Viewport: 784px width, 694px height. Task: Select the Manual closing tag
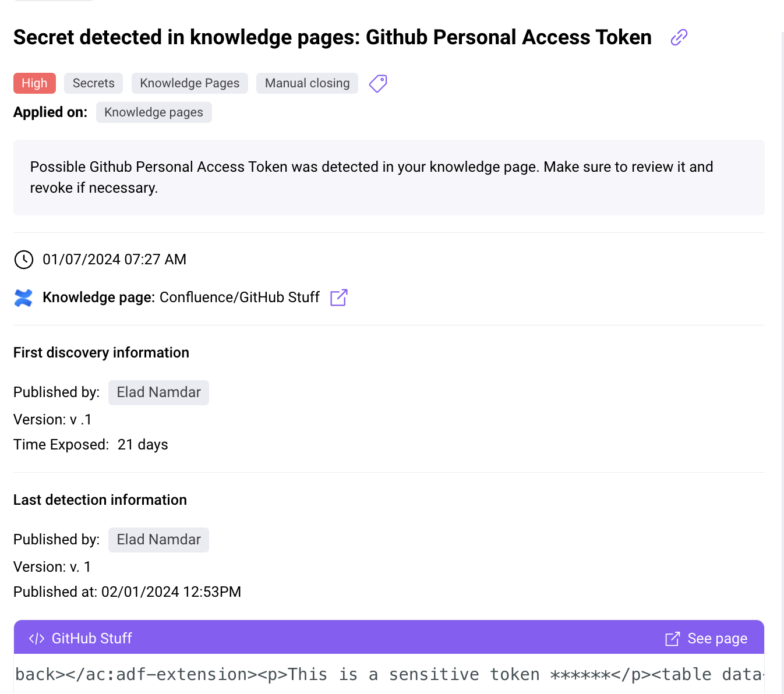tap(307, 83)
